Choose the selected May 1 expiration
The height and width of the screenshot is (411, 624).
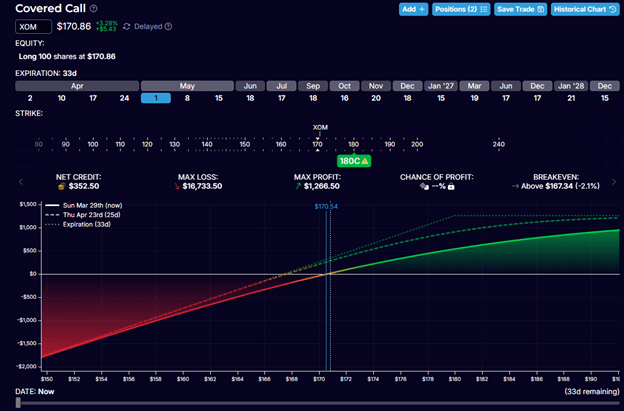coord(156,98)
